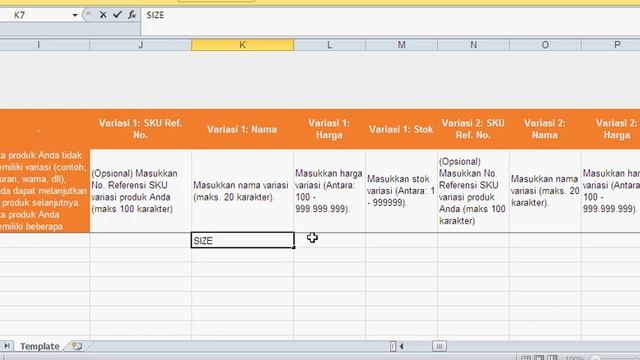640x360 pixels.
Task: Open the Insert Function fx dialog
Action: [131, 15]
